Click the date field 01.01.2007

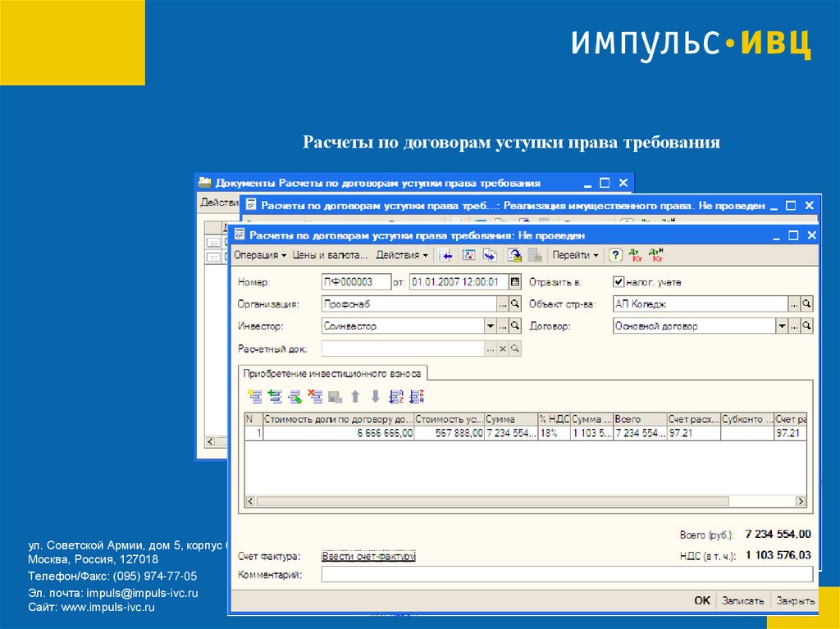coord(459,282)
